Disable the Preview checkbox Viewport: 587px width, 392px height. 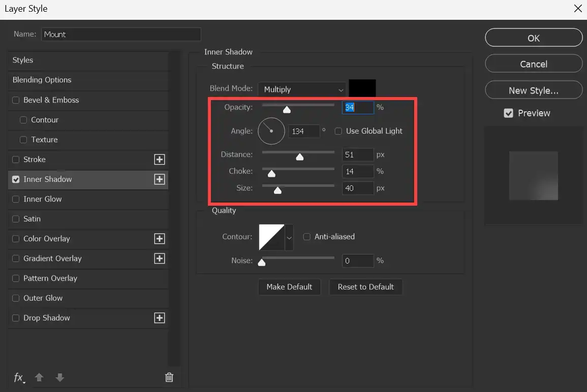click(509, 113)
